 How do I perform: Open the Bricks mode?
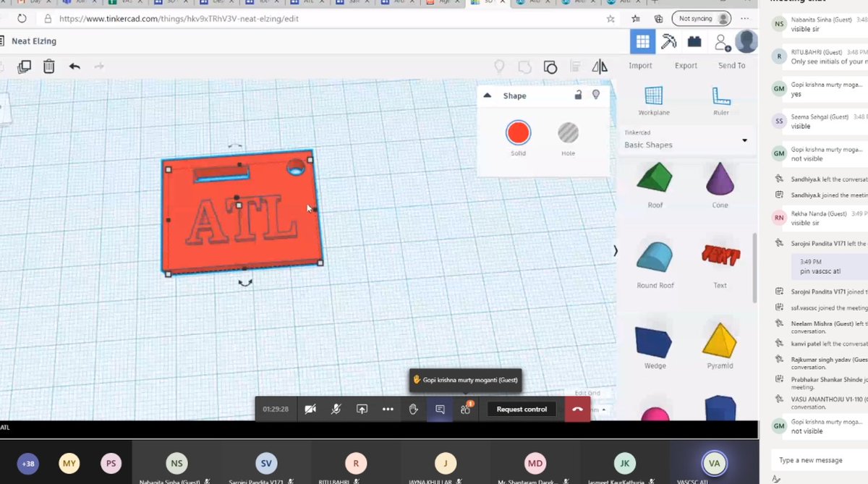[694, 42]
